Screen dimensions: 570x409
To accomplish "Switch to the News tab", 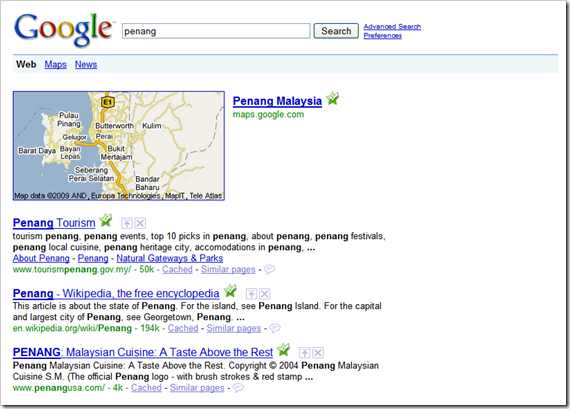I will coord(86,64).
